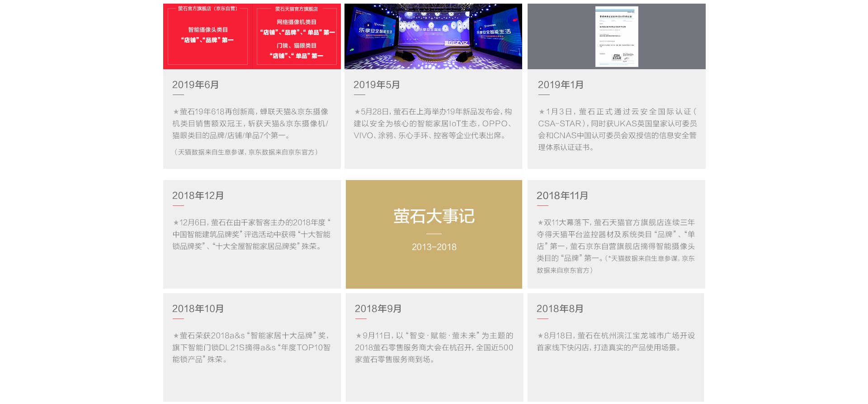This screenshot has width=868, height=404.
Task: Click the a&s smart home award paragraph
Action: (251, 347)
